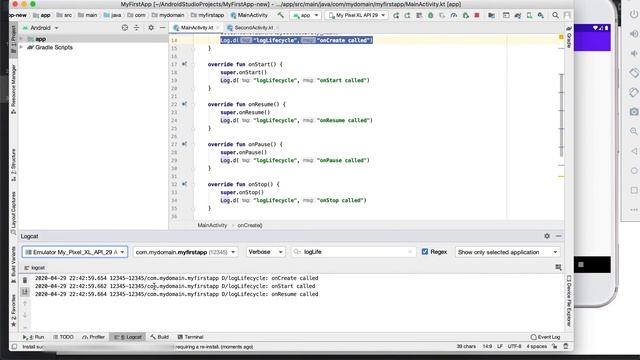
Task: Click the Debug app bug icon
Action: [x=431, y=15]
